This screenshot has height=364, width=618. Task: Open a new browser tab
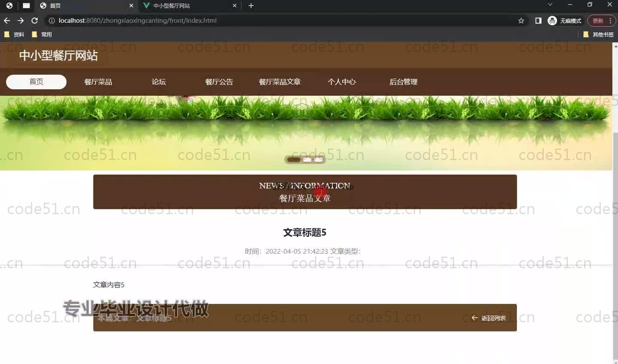tap(251, 6)
